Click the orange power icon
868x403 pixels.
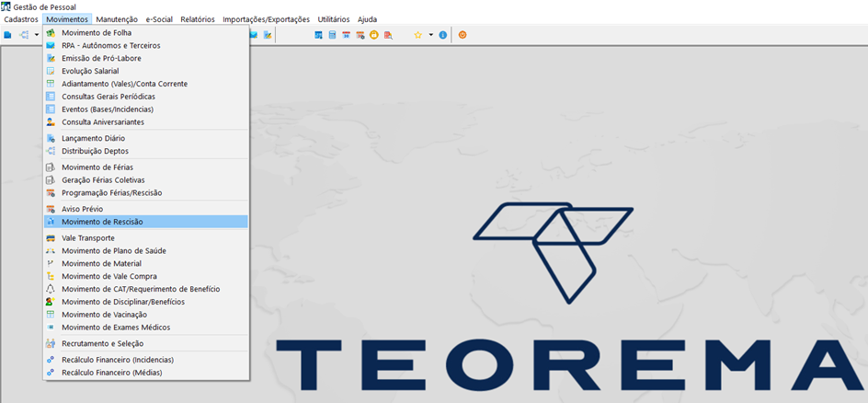pyautogui.click(x=463, y=35)
